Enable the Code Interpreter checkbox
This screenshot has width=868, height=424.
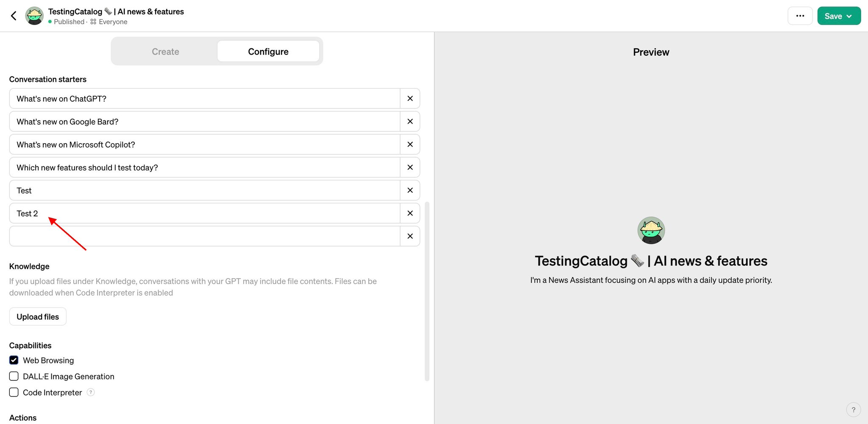coord(14,392)
